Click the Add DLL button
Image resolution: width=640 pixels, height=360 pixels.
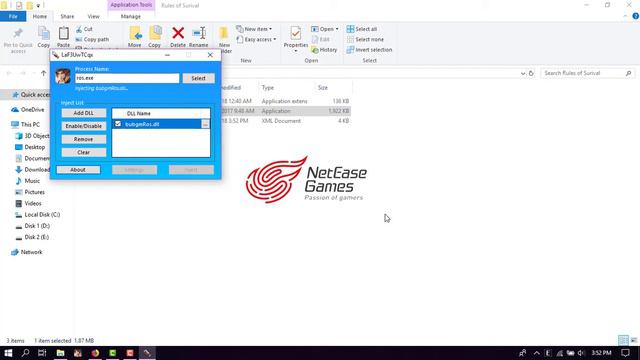click(84, 113)
